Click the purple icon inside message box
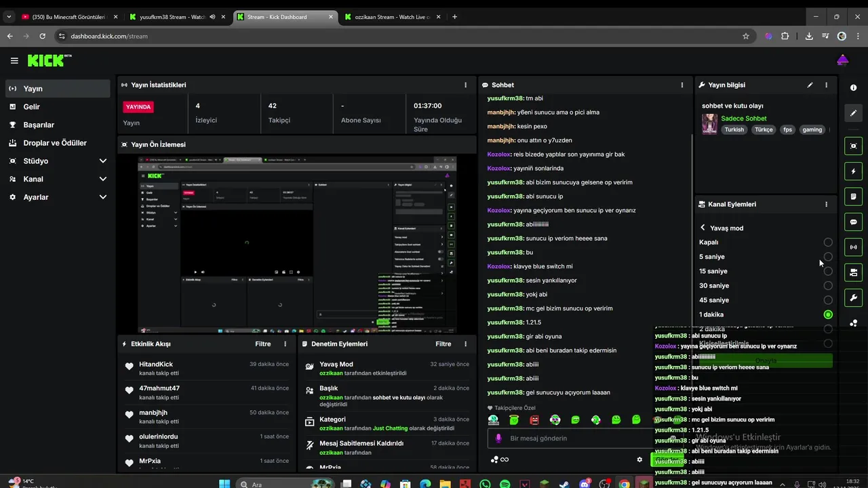868x488 pixels. (498, 439)
